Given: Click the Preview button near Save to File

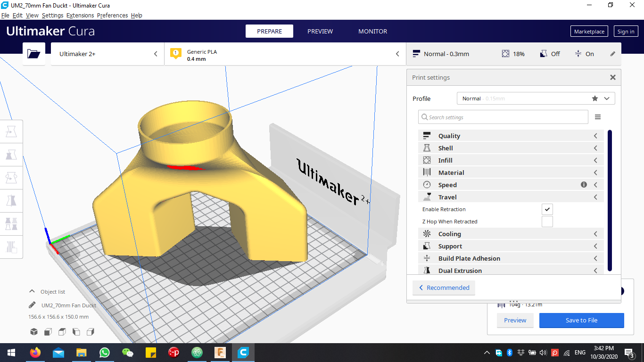Looking at the screenshot, I should pos(515,320).
